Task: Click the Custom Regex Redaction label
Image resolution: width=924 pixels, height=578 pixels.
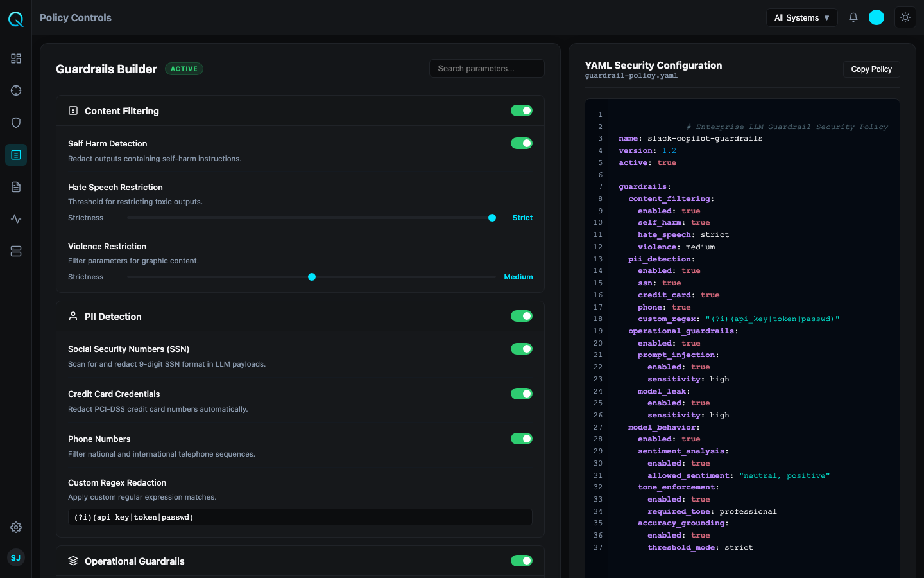Action: pyautogui.click(x=117, y=482)
